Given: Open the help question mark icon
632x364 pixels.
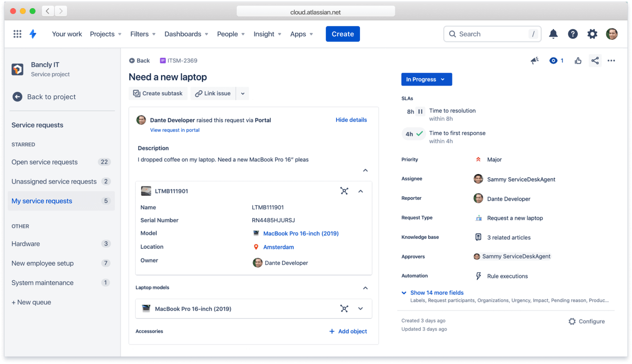Looking at the screenshot, I should [x=573, y=33].
